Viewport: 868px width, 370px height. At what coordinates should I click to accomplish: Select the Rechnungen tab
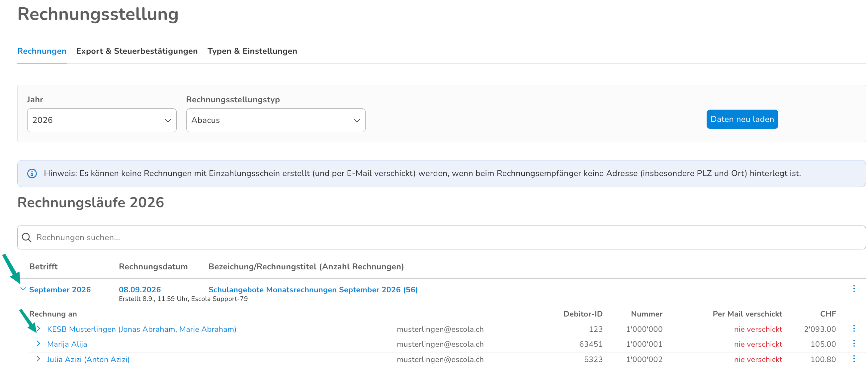[x=42, y=51]
